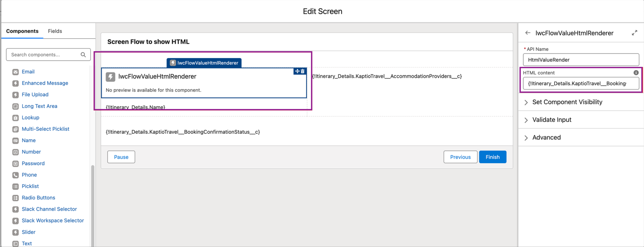644x247 pixels.
Task: Click the API Name input field
Action: tap(581, 60)
